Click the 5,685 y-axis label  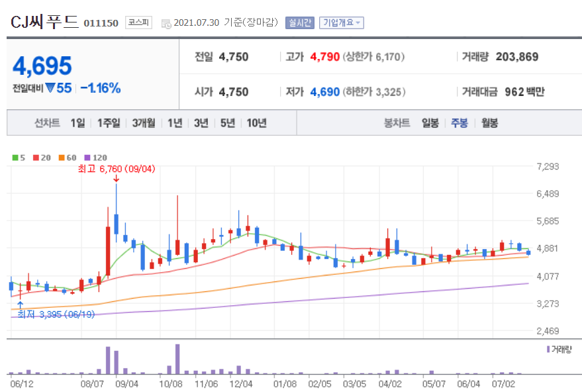pos(548,221)
